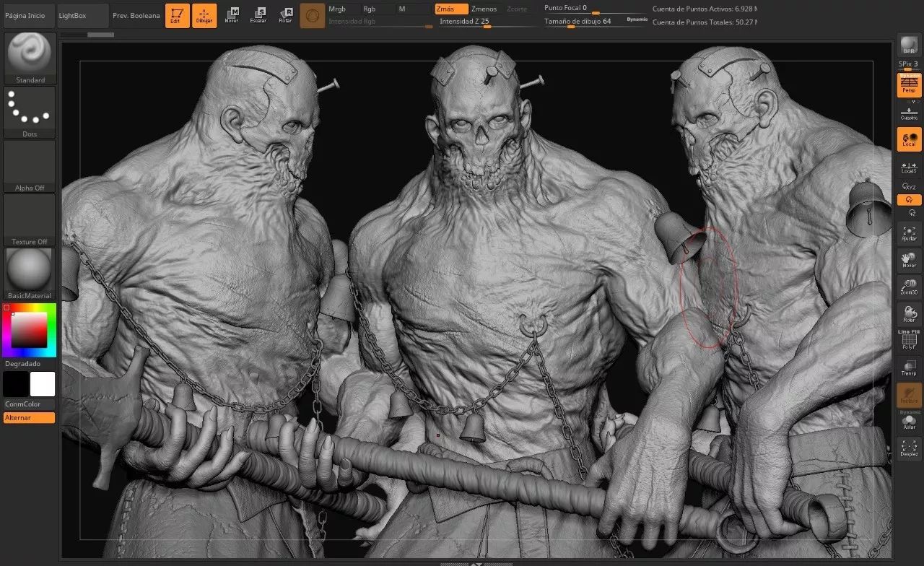
Task: Select the Escalar (Scale) tool
Action: tap(258, 15)
